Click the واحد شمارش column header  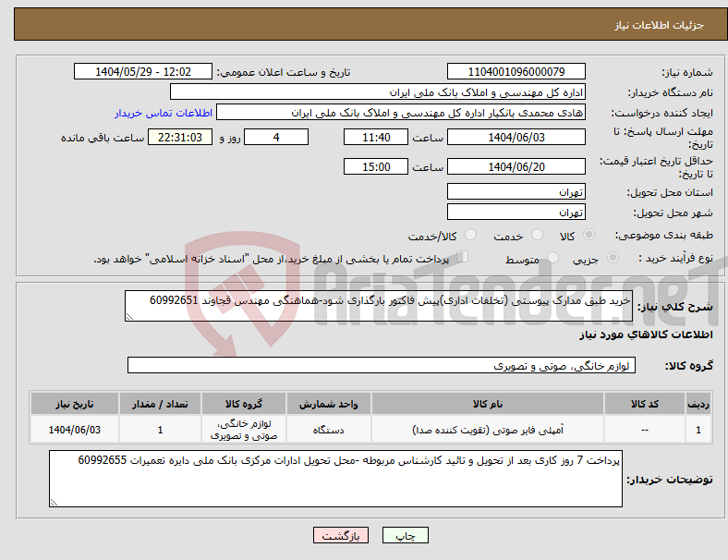[328, 404]
